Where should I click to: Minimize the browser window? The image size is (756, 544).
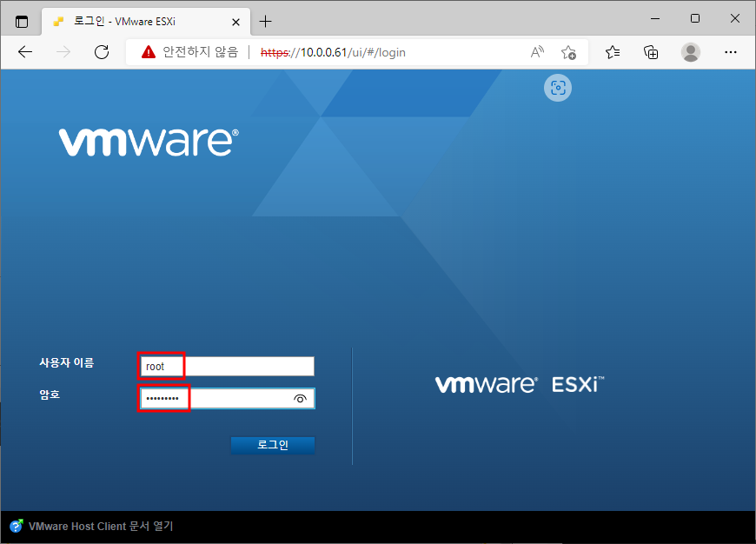tap(654, 19)
